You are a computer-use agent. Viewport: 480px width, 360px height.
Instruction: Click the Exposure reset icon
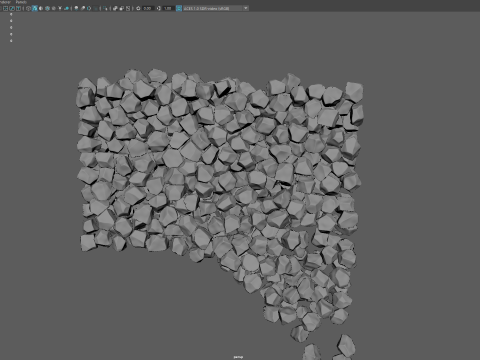point(138,8)
